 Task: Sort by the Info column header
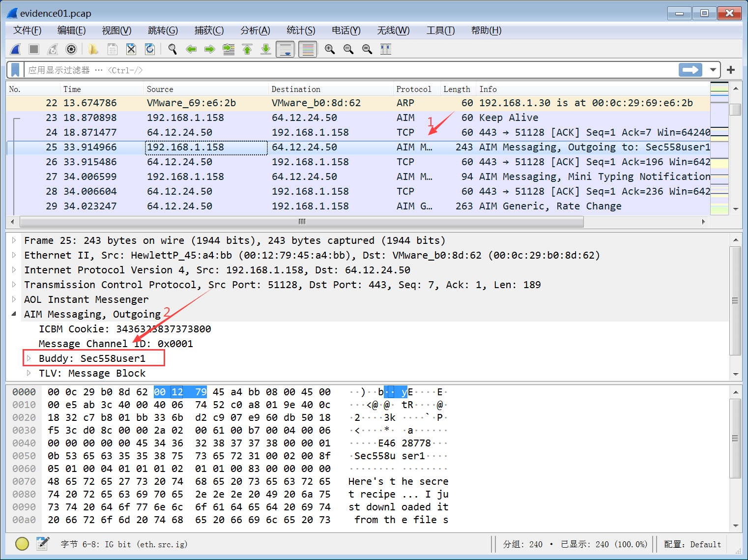tap(594, 89)
